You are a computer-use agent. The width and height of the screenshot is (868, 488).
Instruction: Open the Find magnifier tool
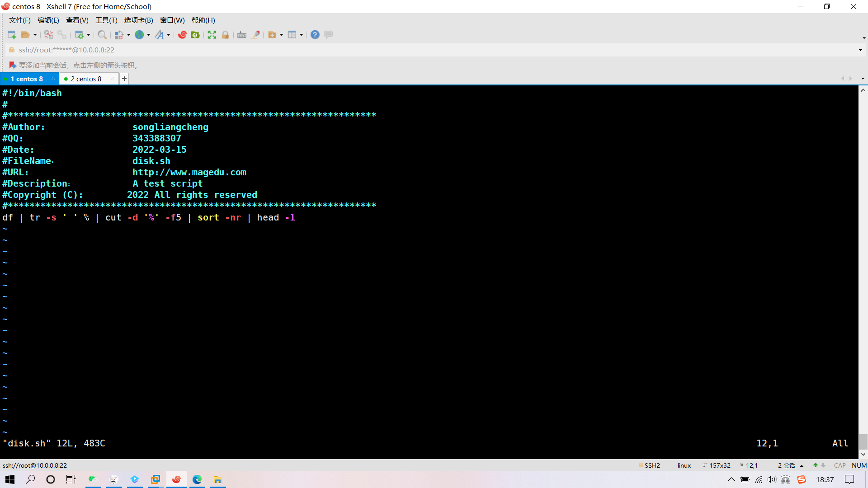[102, 35]
